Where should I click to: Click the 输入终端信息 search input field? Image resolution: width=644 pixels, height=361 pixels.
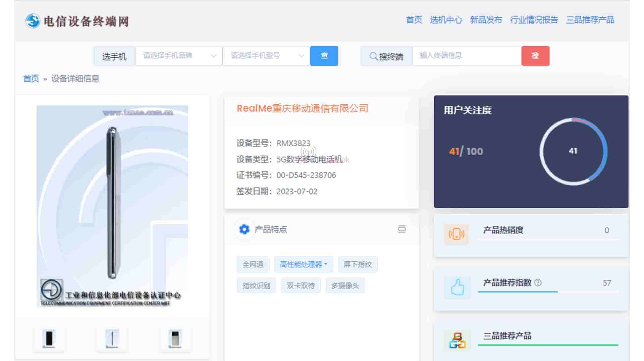(x=466, y=56)
